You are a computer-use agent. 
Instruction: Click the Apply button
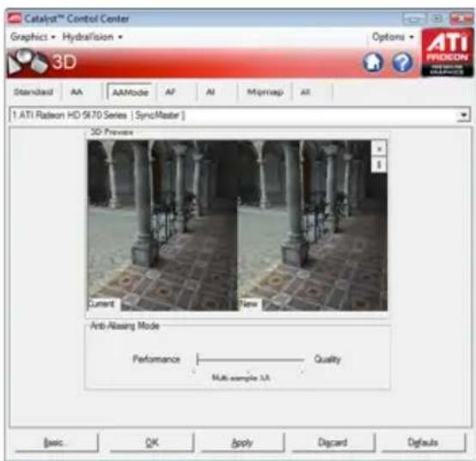pos(242,443)
